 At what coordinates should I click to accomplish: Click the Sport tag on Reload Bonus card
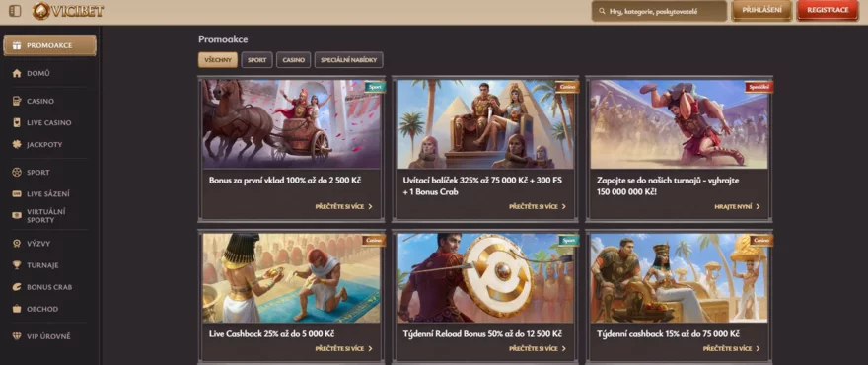[568, 241]
